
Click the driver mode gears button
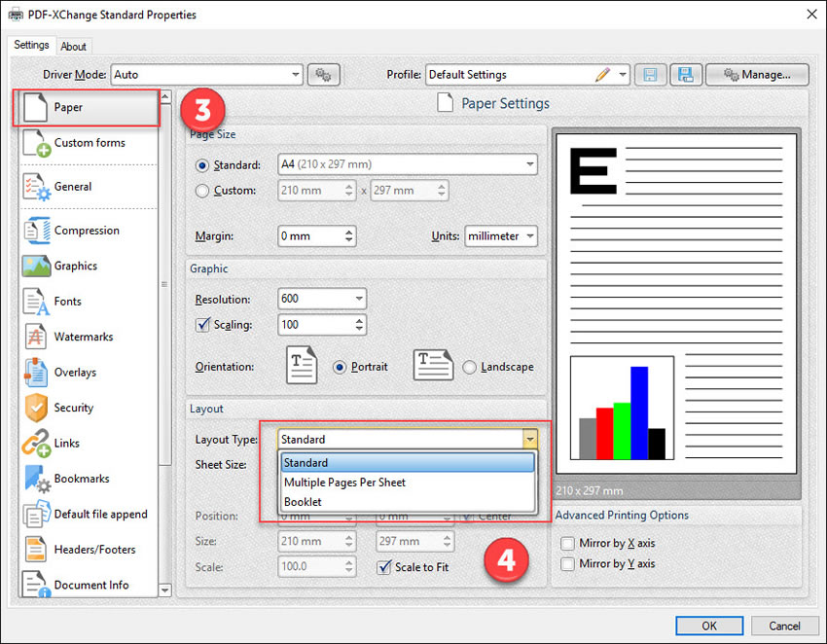(x=323, y=75)
